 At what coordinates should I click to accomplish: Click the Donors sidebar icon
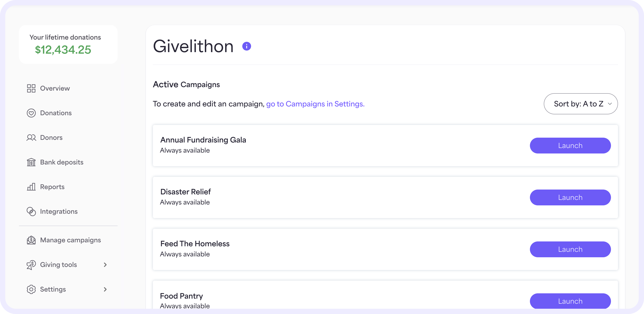[31, 137]
